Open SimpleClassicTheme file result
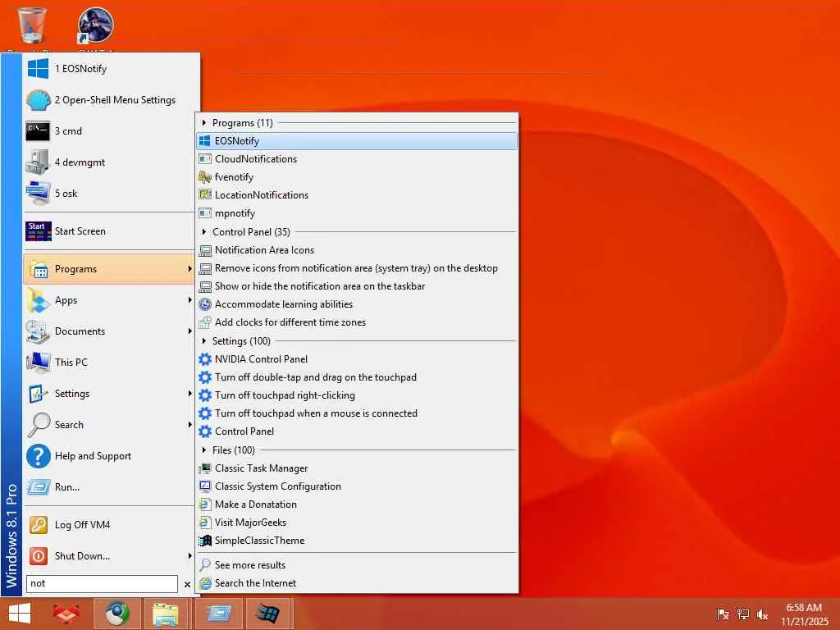Image resolution: width=840 pixels, height=630 pixels. (358, 541)
